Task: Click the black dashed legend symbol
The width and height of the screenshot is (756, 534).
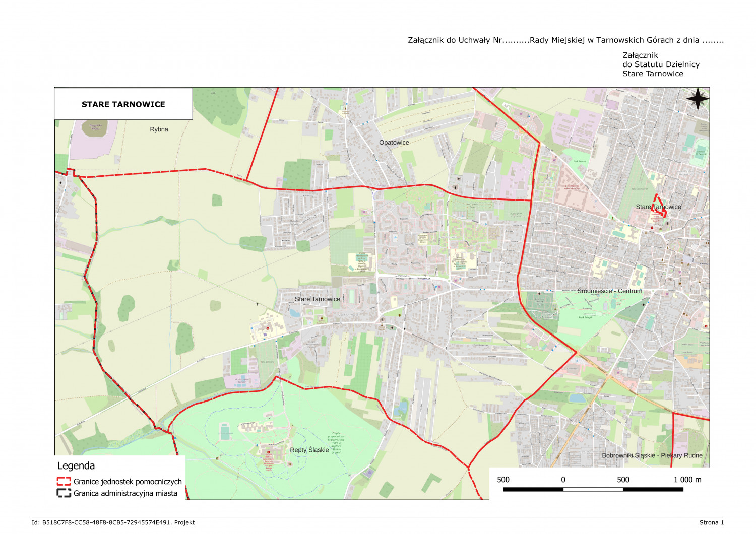Action: (64, 493)
